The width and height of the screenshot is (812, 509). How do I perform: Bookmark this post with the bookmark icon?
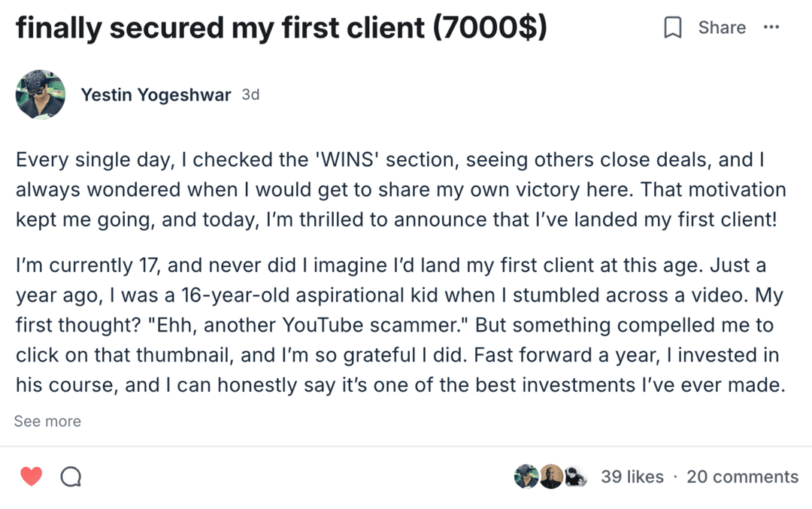(672, 28)
